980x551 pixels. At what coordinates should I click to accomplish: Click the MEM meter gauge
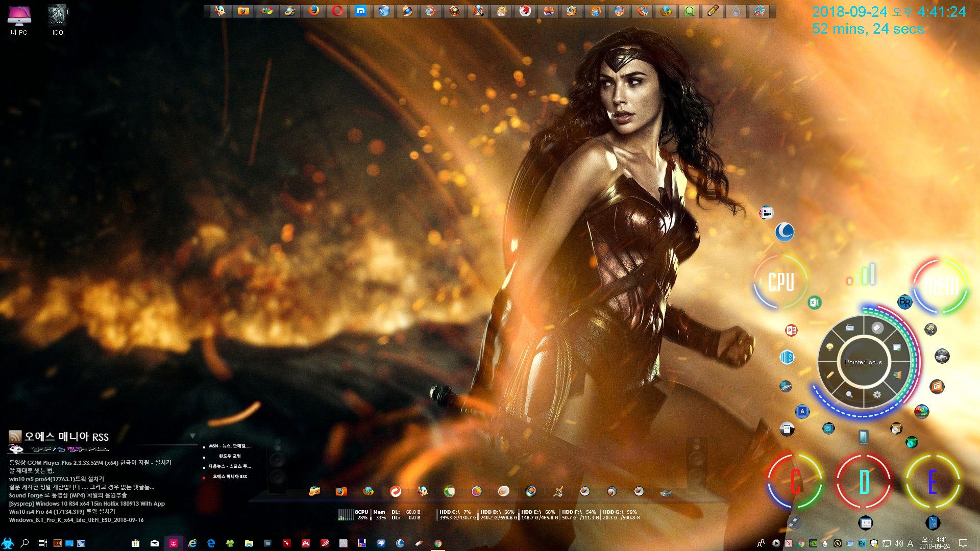(x=941, y=286)
